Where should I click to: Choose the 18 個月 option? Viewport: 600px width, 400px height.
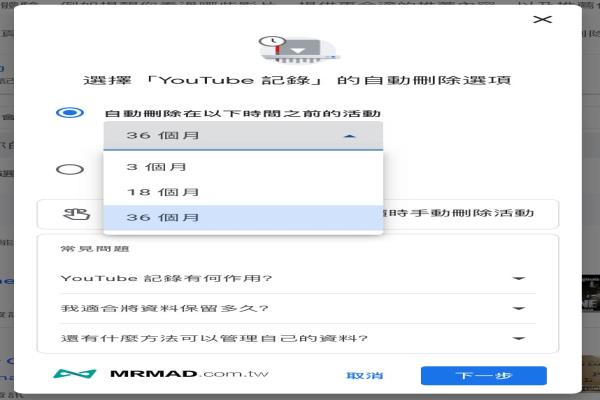point(243,192)
